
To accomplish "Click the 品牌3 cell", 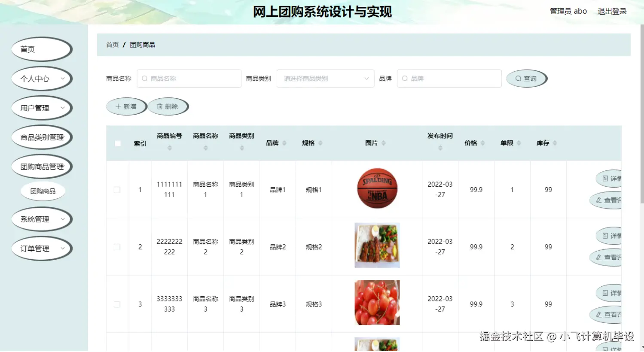I will pos(278,304).
